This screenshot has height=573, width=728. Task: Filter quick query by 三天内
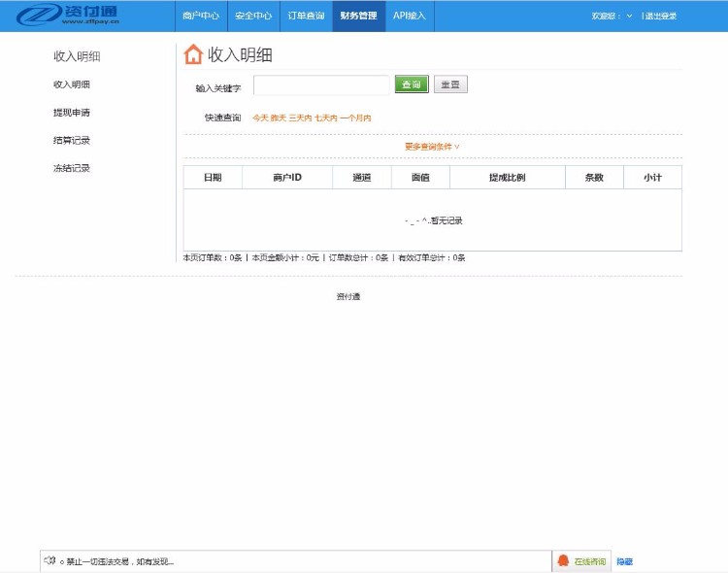[300, 118]
